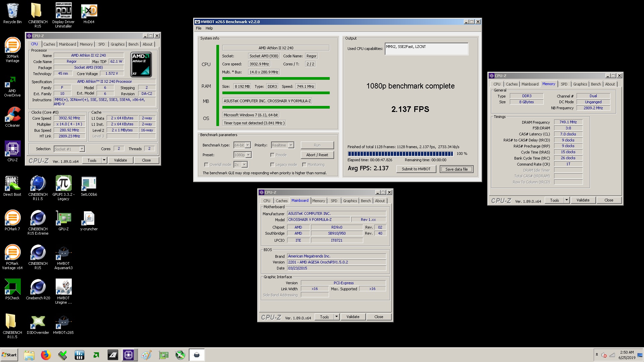Open the File menu in HWBOT x265

click(199, 28)
